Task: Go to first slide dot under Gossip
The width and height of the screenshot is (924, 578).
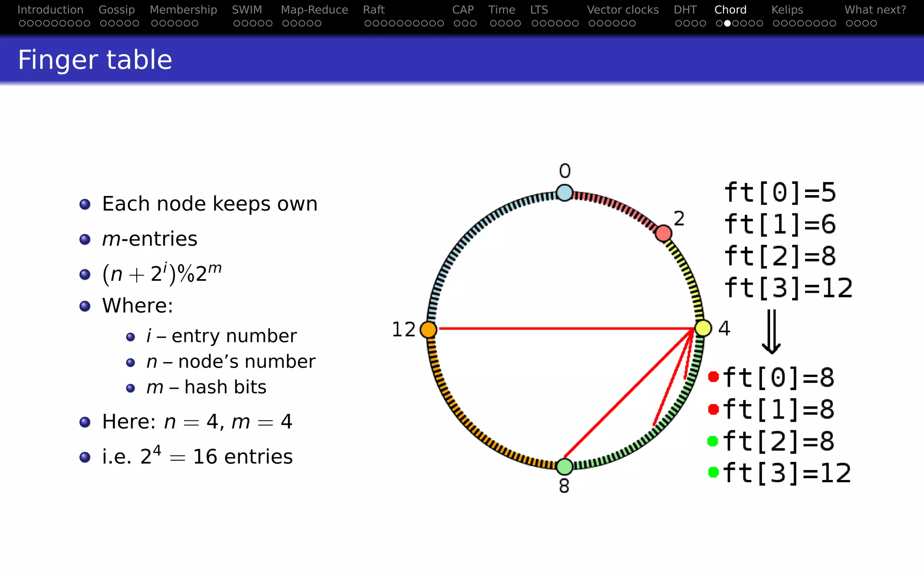Action: 103,23
